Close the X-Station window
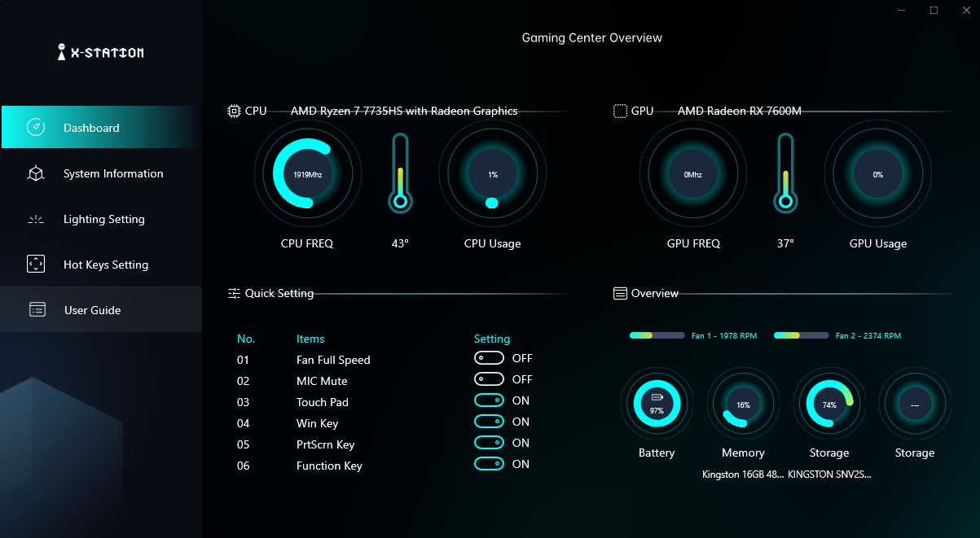 tap(966, 10)
